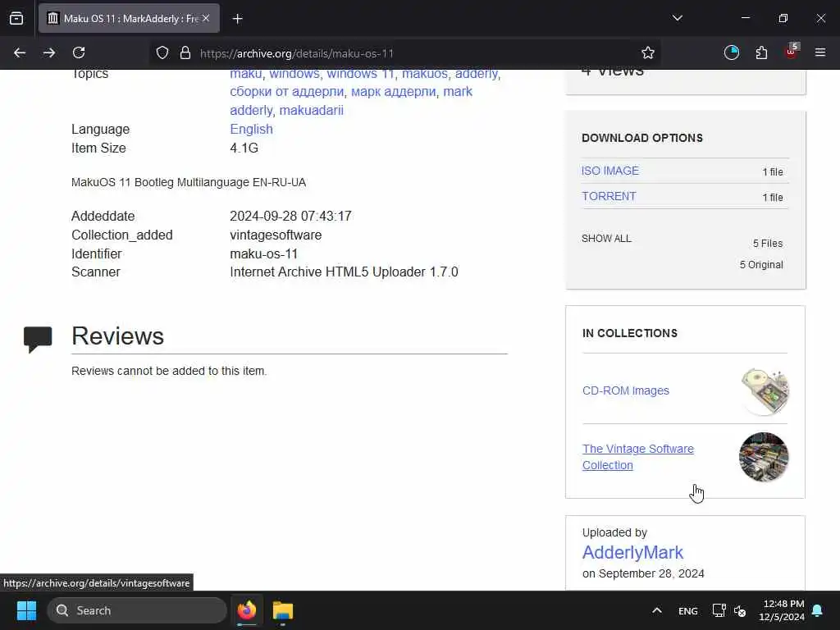Viewport: 840px width, 630px height.
Task: Show hidden system tray icons
Action: (x=657, y=610)
